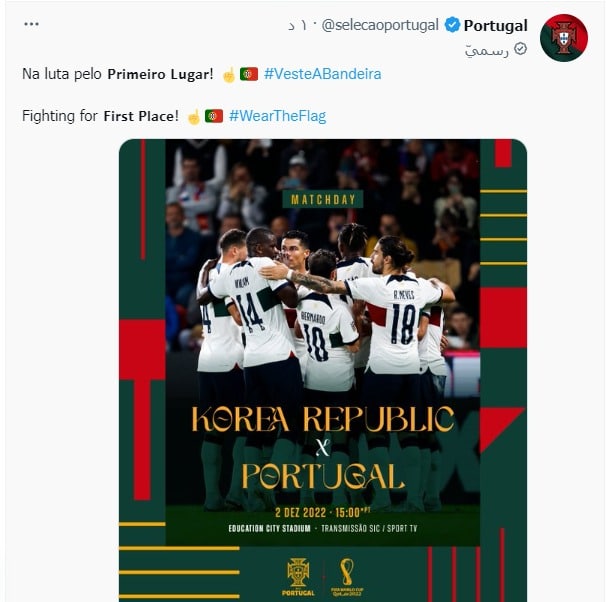The image size is (607, 602).
Task: Open the Portugal account name
Action: [x=496, y=26]
